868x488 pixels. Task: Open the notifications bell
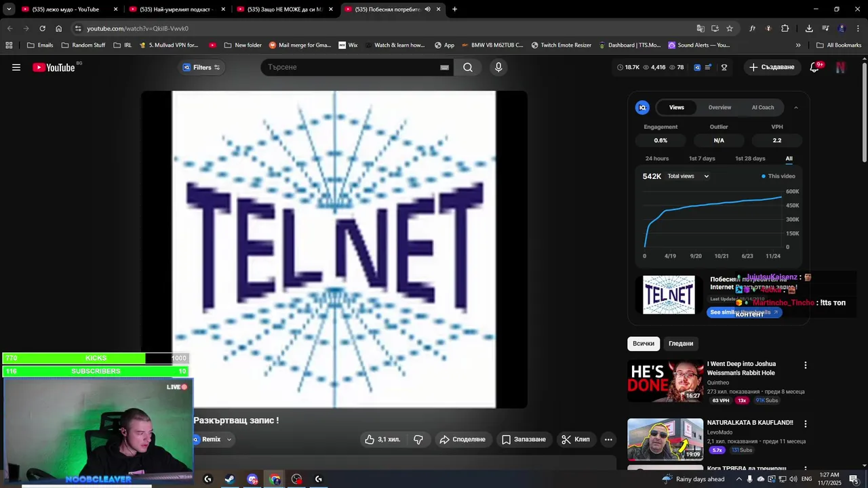pos(815,67)
